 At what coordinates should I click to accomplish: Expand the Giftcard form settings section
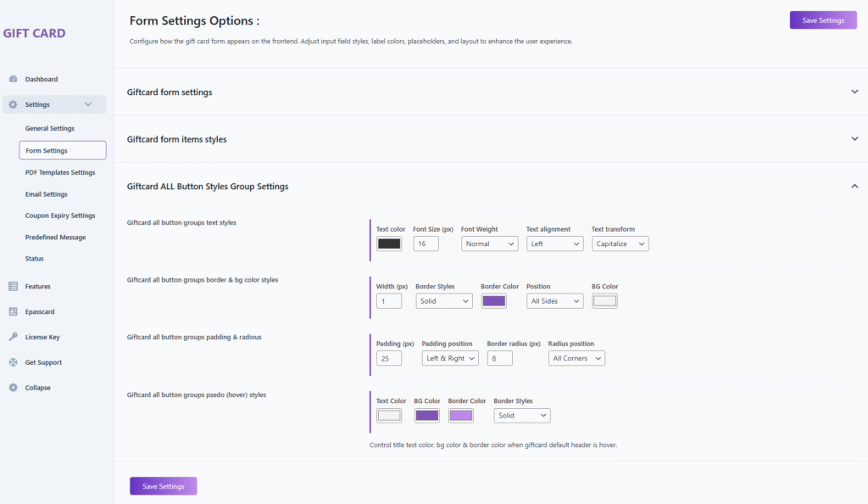[x=854, y=92]
